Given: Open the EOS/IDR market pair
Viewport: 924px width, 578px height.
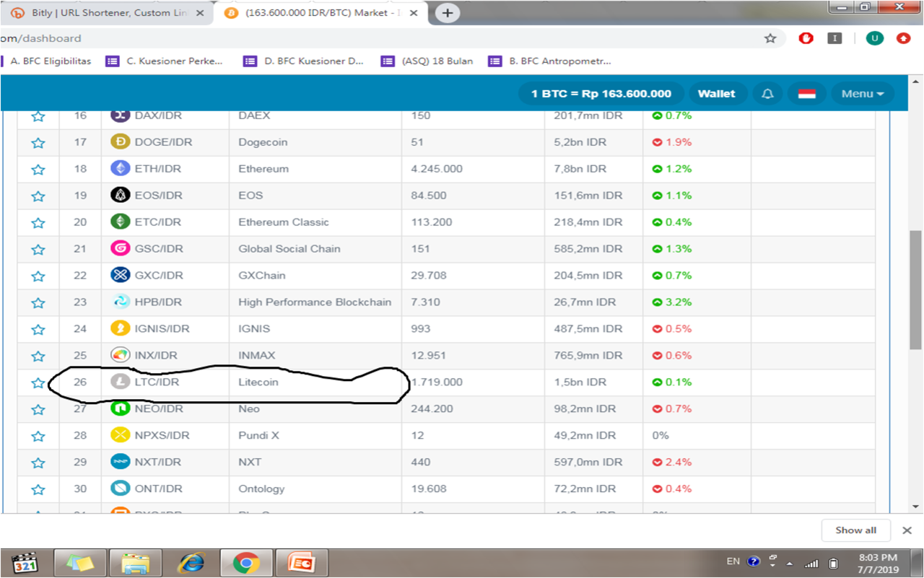Looking at the screenshot, I should coord(158,196).
